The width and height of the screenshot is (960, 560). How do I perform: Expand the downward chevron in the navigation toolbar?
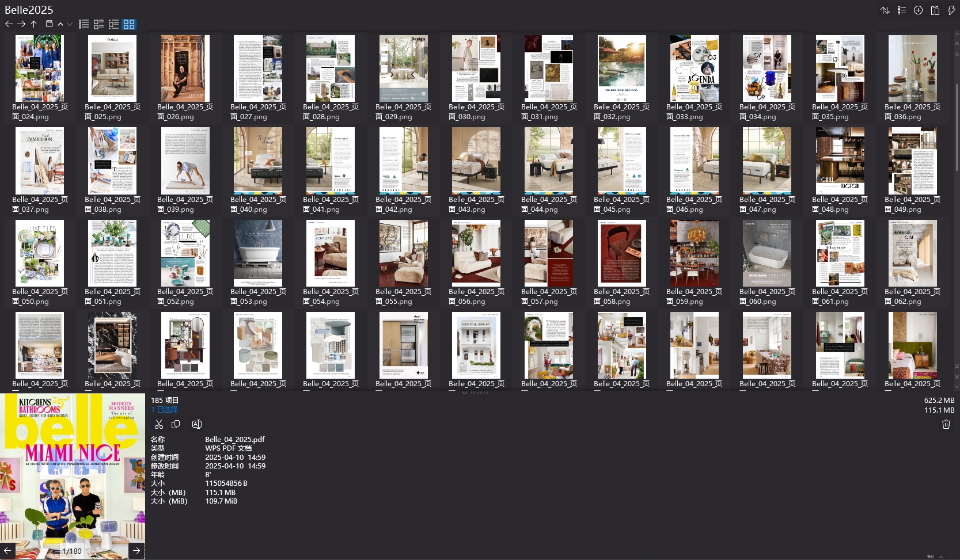pyautogui.click(x=70, y=24)
